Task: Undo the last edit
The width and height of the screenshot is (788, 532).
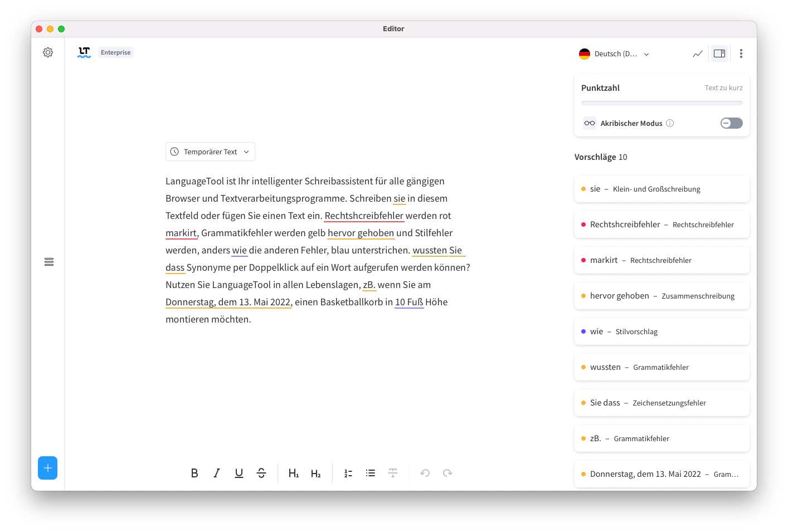Action: (x=425, y=473)
